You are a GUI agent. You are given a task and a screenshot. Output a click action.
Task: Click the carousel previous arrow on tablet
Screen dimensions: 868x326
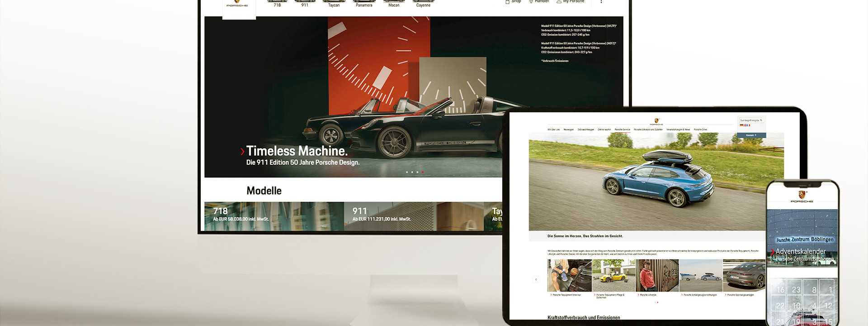pos(536,279)
